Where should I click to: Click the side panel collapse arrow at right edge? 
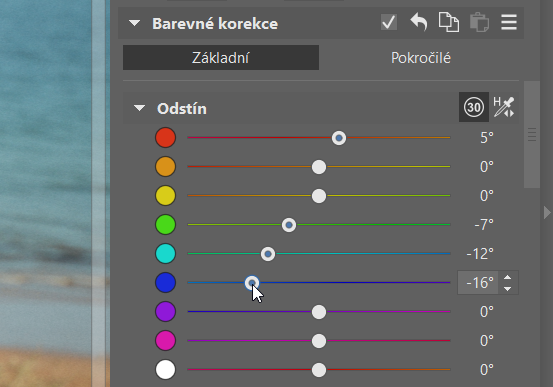click(547, 213)
